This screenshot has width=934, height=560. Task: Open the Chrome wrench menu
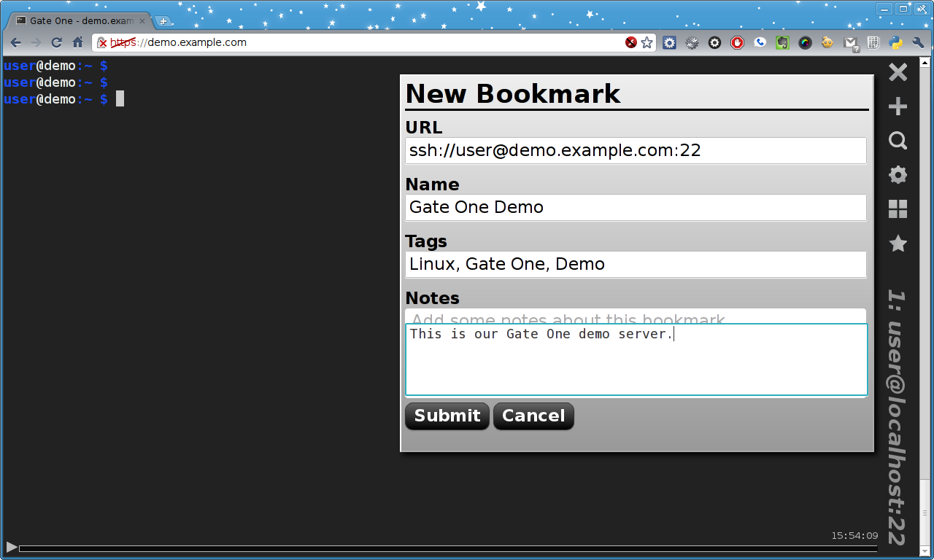[x=918, y=42]
